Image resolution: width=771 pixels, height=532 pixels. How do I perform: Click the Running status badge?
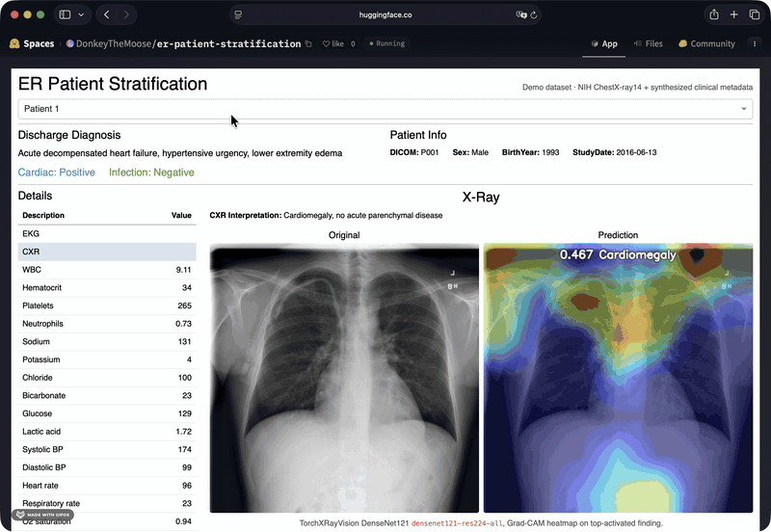coord(387,43)
